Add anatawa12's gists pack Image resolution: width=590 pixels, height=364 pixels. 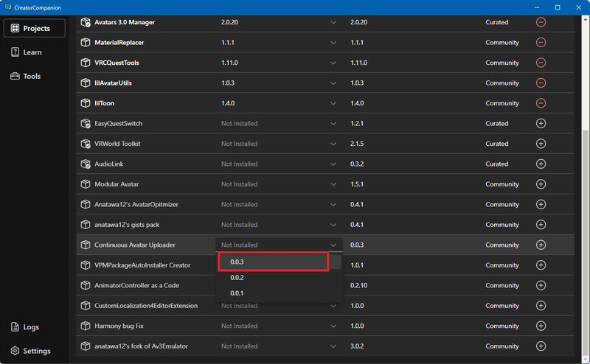(x=541, y=225)
